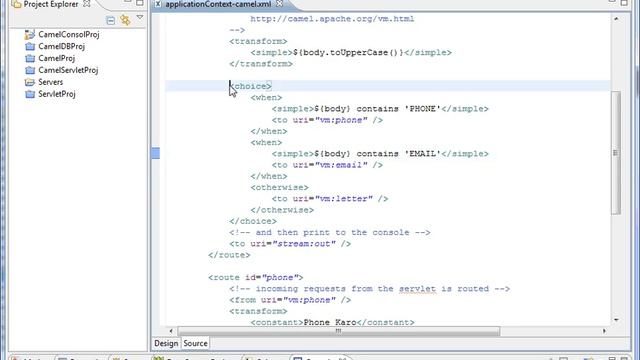The width and height of the screenshot is (640, 360).
Task: Click the blue range marker in editor ruler
Action: (x=156, y=153)
